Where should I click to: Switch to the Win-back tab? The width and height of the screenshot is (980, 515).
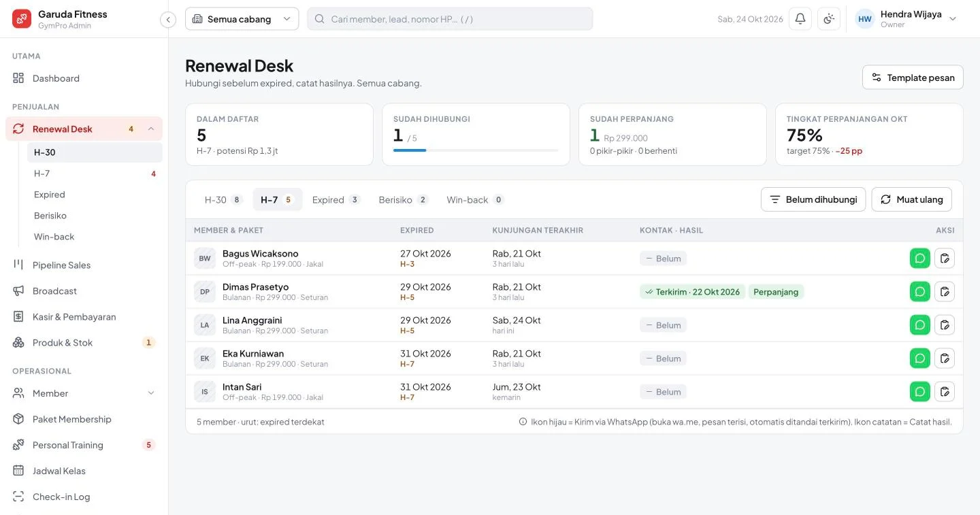coord(474,200)
